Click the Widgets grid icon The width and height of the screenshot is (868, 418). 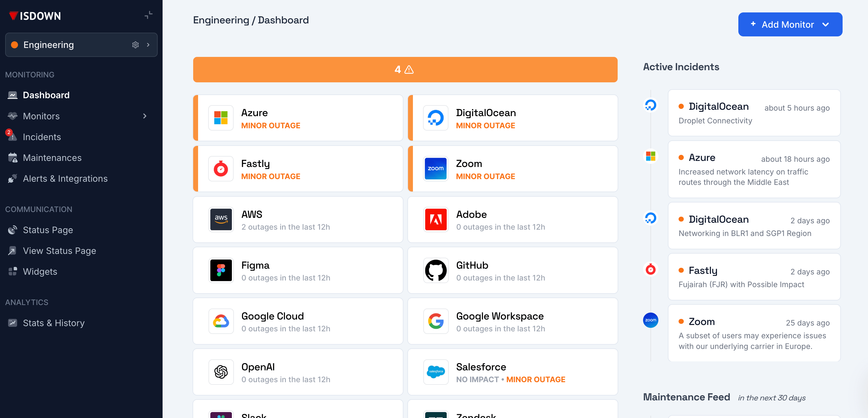coord(13,272)
